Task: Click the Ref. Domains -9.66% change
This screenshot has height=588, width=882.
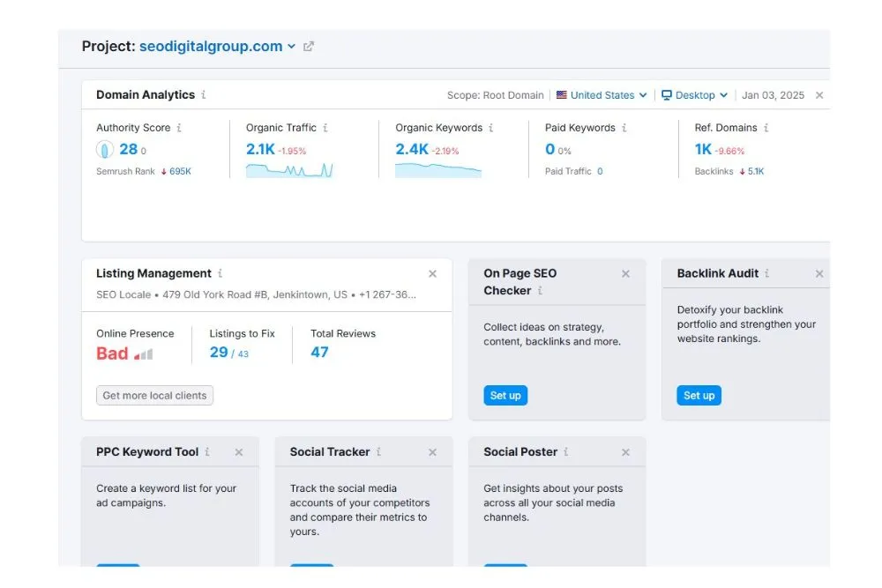Action: (729, 152)
